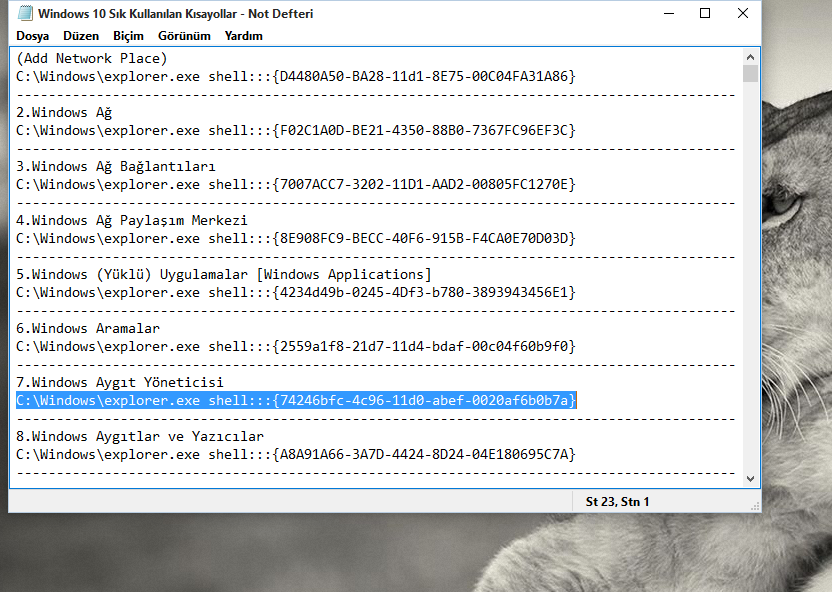Click the line with GUID 8E908FC9-BECC
Viewport: 832px width, 592px height.
(296, 238)
